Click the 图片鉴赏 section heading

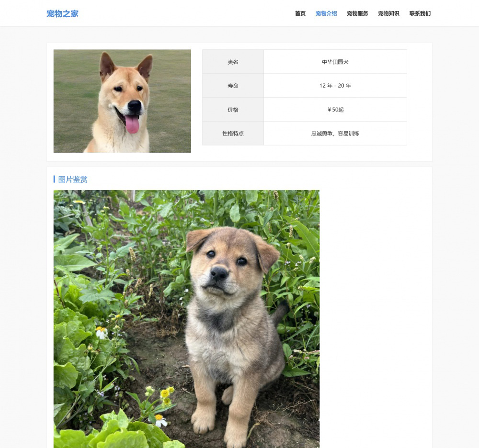click(x=73, y=179)
